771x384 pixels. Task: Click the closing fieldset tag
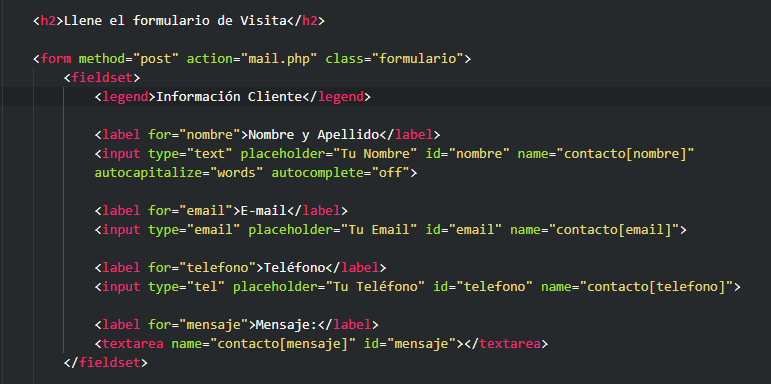pyautogui.click(x=106, y=363)
